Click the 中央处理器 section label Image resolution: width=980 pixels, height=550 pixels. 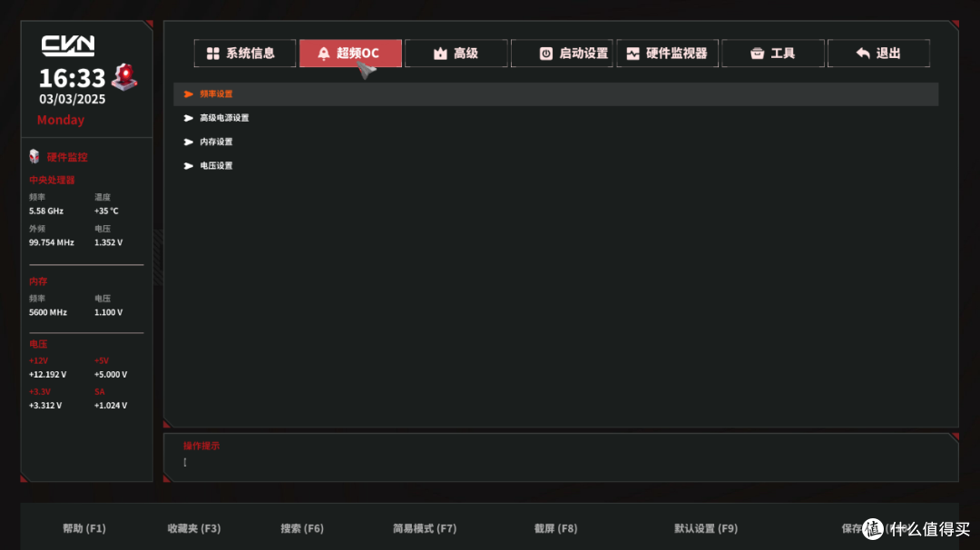click(x=52, y=180)
